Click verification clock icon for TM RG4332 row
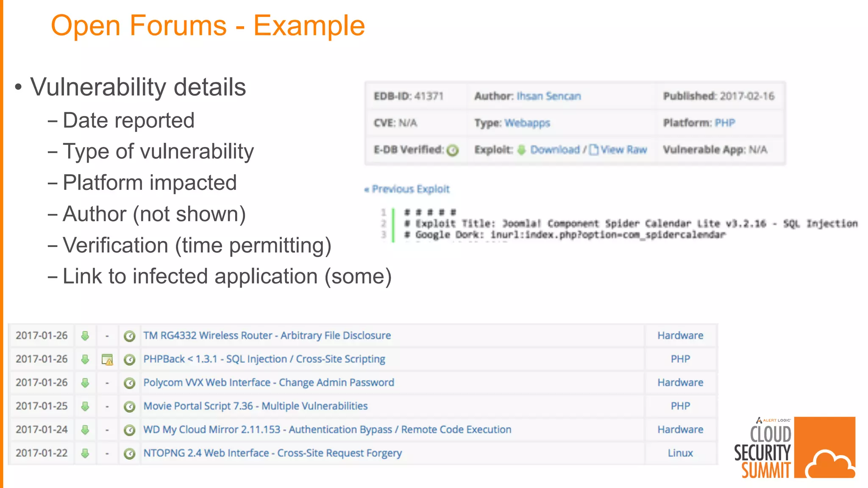This screenshot has height=488, width=868. pyautogui.click(x=129, y=336)
